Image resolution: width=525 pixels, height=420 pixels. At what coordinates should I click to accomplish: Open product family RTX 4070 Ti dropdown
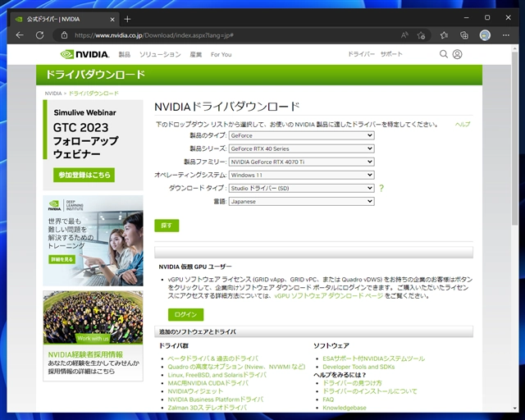301,162
